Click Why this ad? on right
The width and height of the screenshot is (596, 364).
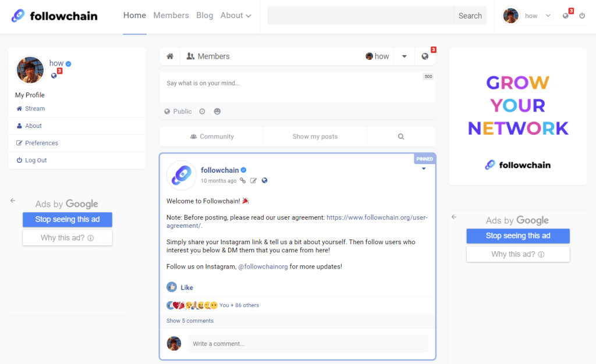(x=518, y=254)
